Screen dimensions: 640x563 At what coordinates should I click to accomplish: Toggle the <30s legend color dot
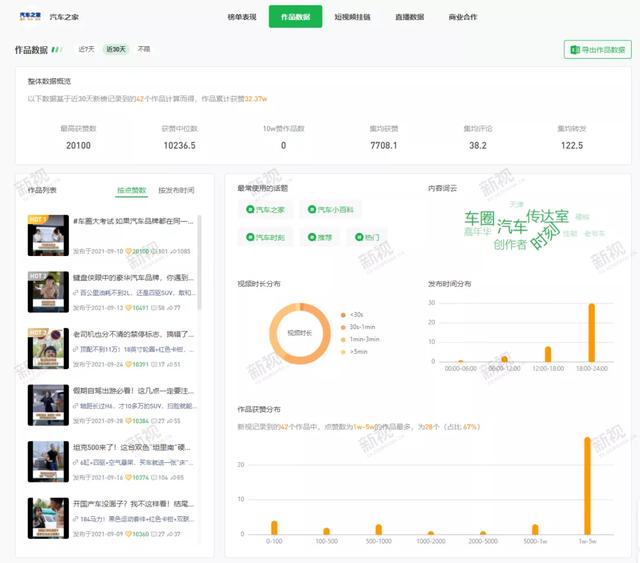pyautogui.click(x=343, y=314)
